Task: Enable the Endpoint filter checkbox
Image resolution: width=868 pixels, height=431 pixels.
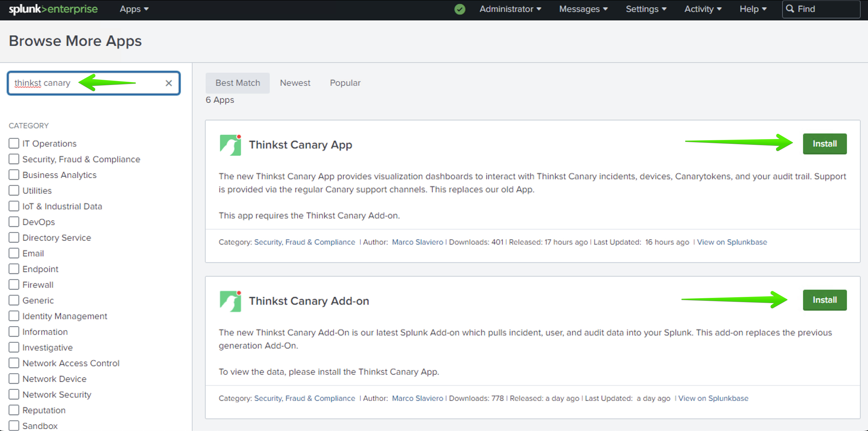Action: [14, 269]
